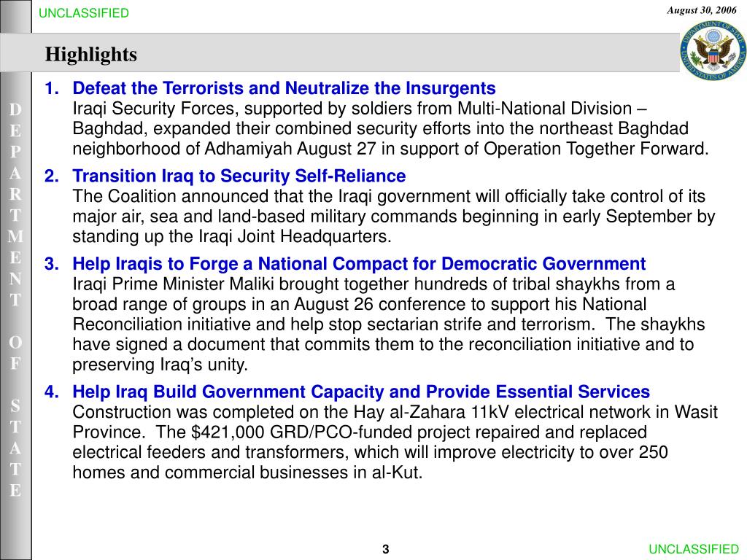Click the paragraph about Operation Together Forward
Viewport: 747px width, 560px height.
390,130
